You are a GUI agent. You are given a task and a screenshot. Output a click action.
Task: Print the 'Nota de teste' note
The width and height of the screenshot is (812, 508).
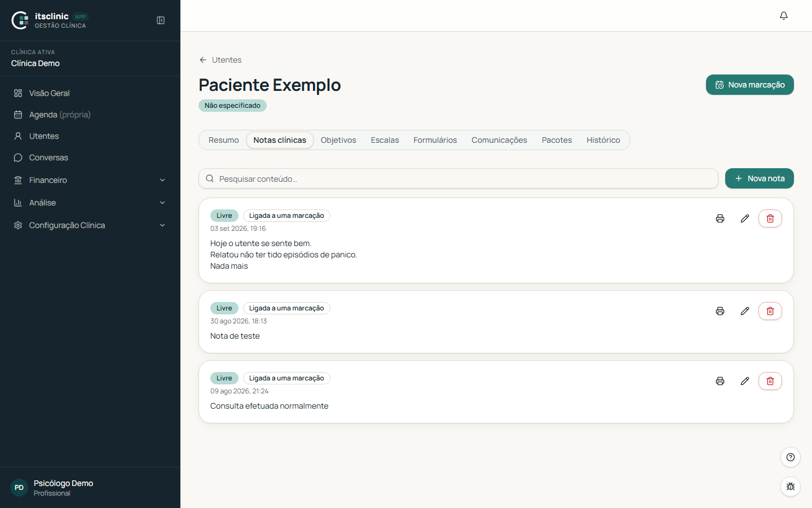720,311
